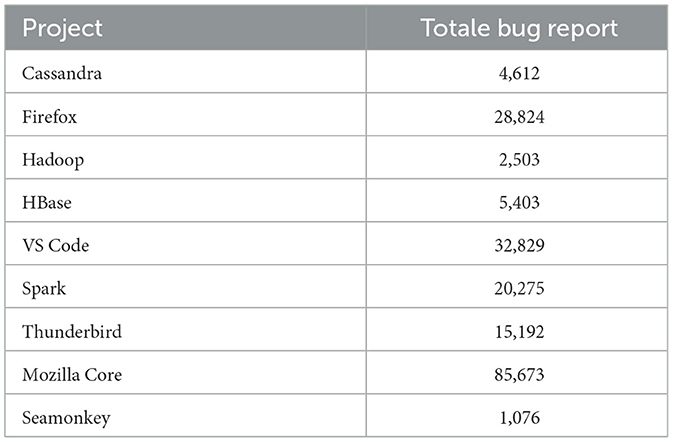Click the 85,673 bug report value
Screen dimensions: 673x442
click(x=519, y=375)
